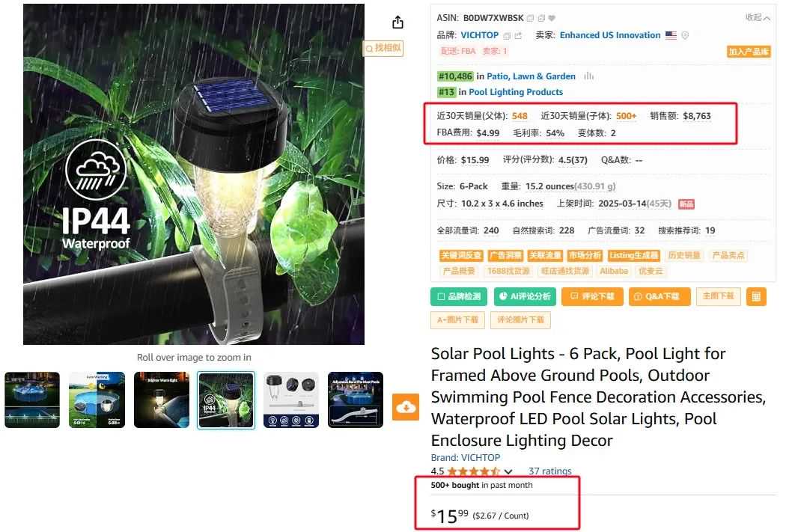Select the Listing生成器 tag
789x532 pixels.
633,255
